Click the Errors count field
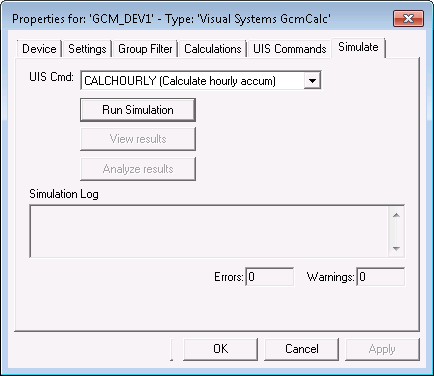 point(270,277)
